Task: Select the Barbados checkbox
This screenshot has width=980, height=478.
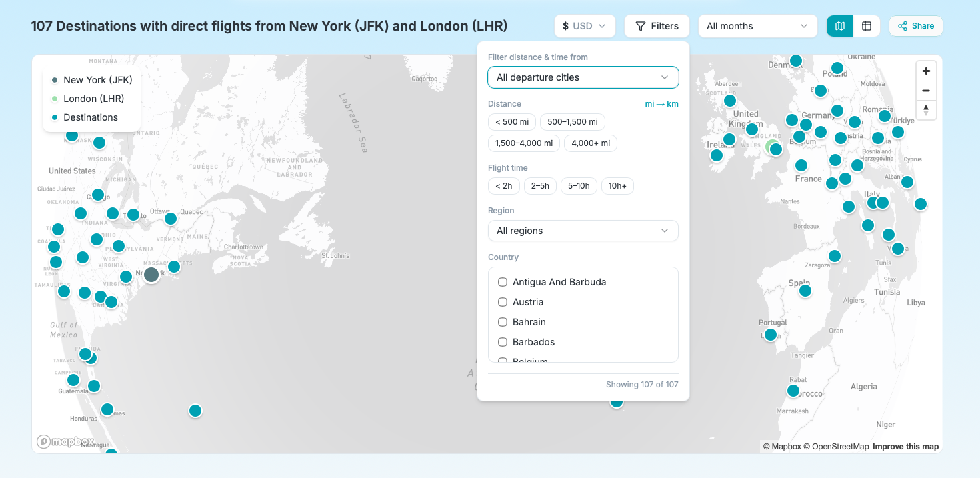Action: (503, 342)
